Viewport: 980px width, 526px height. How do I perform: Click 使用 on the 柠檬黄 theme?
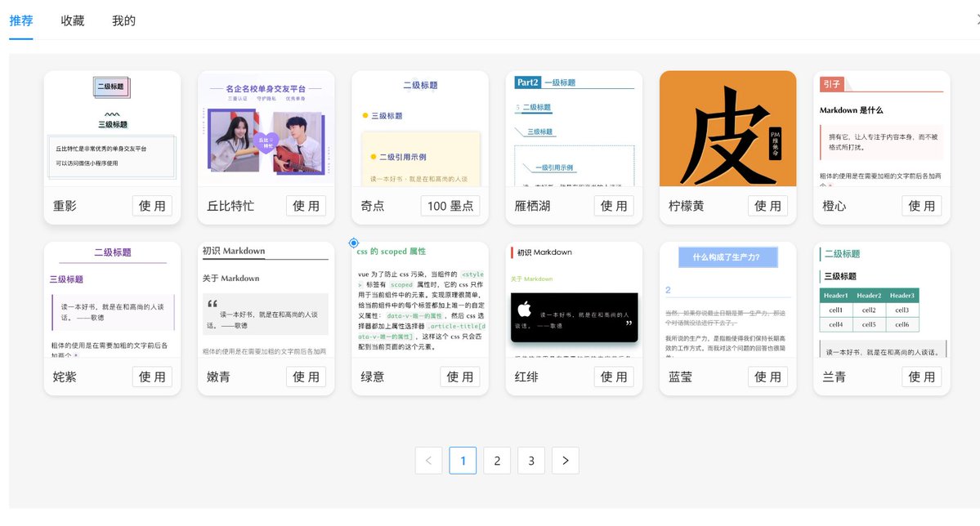coord(767,206)
